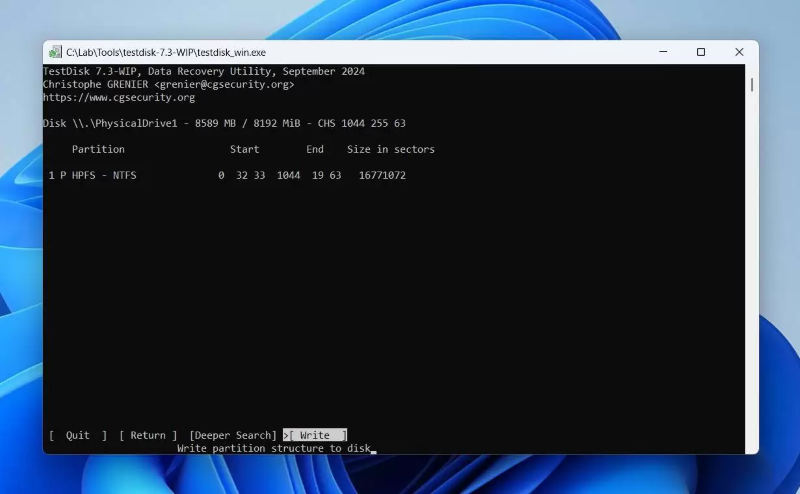Select the HPFS - NTFS partition row
This screenshot has height=494, width=800.
tap(227, 176)
